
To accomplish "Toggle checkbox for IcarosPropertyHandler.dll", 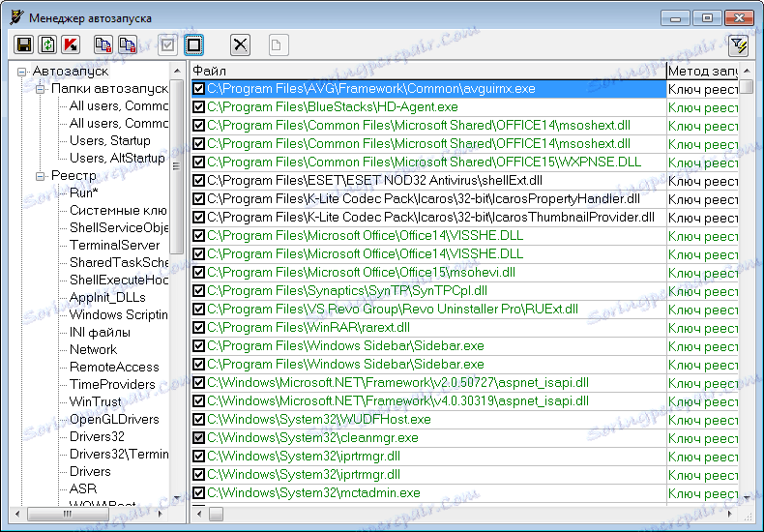I will (x=198, y=198).
